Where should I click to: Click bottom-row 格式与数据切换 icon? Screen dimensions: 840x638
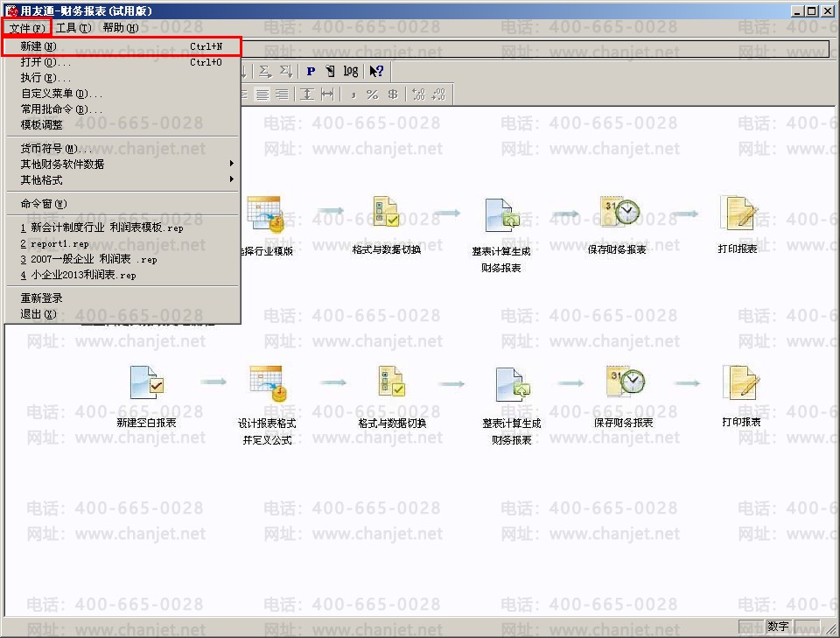pyautogui.click(x=392, y=382)
